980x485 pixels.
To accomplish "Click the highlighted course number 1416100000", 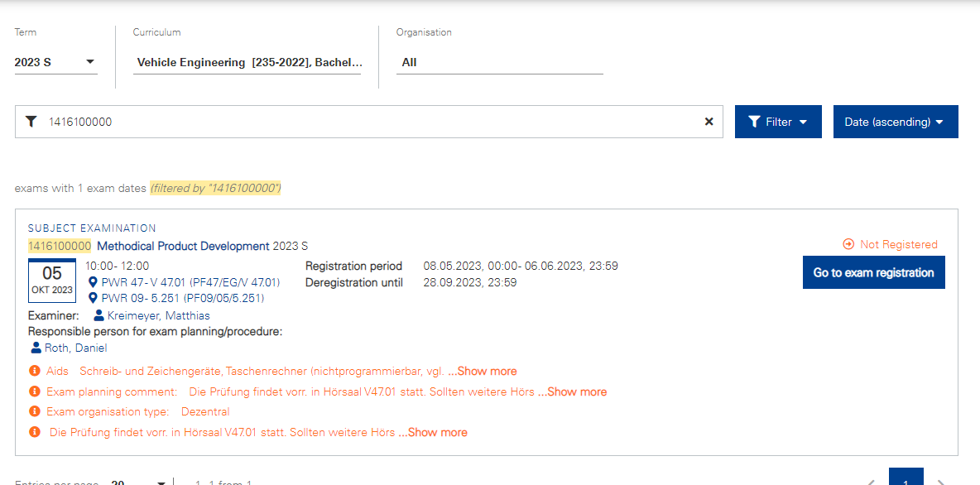I will [60, 247].
